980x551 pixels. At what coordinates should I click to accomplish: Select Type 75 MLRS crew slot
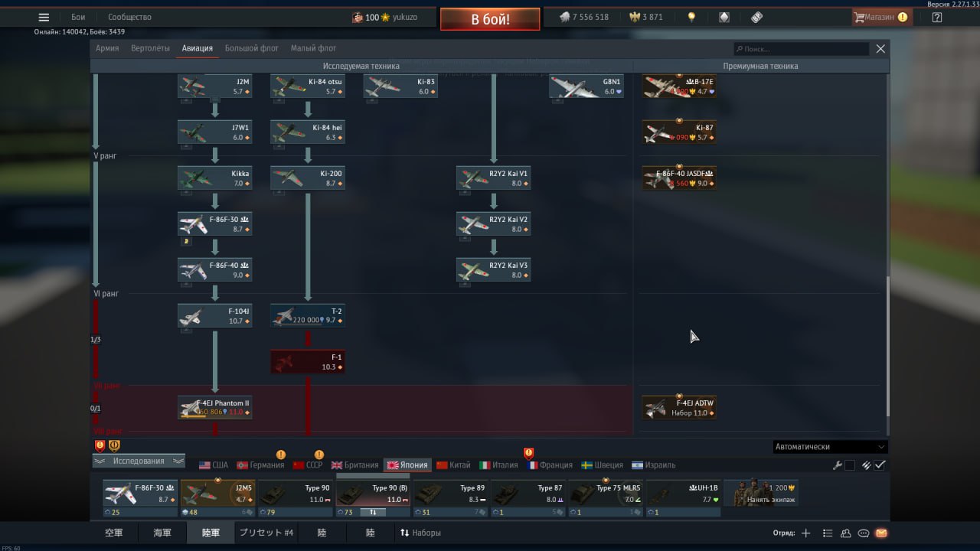[606, 494]
